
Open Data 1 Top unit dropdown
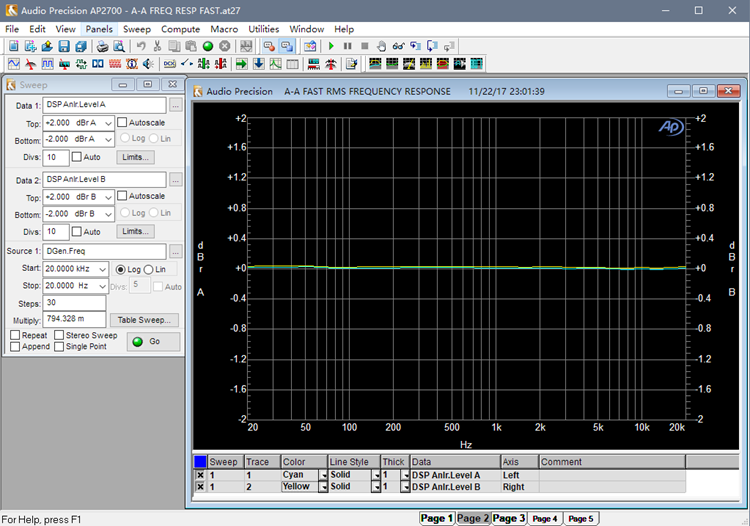(x=108, y=123)
